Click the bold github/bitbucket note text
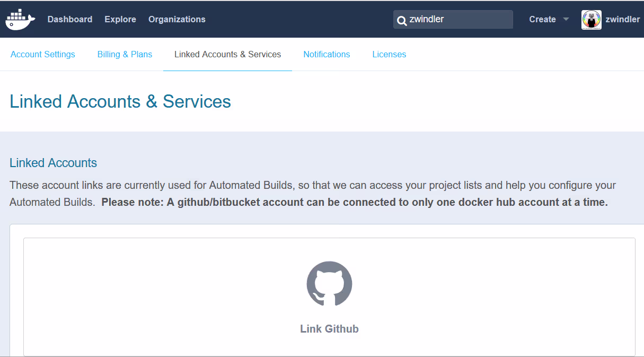 [x=354, y=202]
